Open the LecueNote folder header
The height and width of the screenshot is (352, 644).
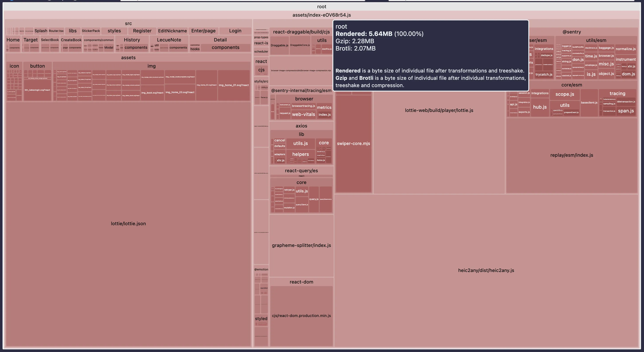coord(169,40)
